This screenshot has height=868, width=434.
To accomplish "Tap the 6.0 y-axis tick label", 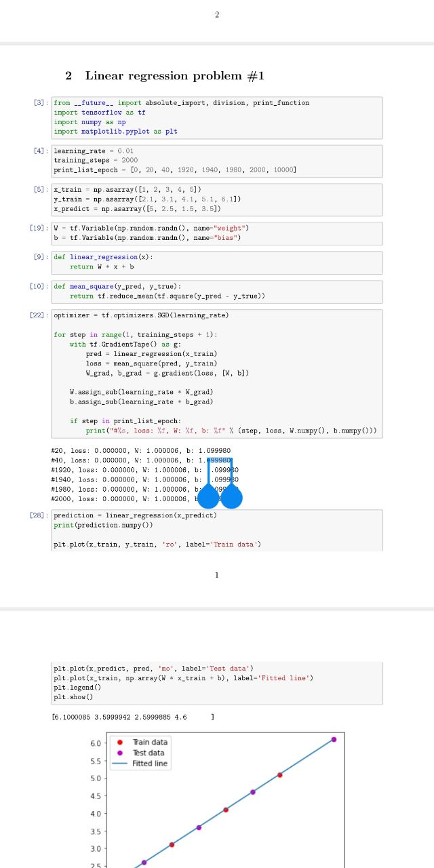I will click(96, 743).
